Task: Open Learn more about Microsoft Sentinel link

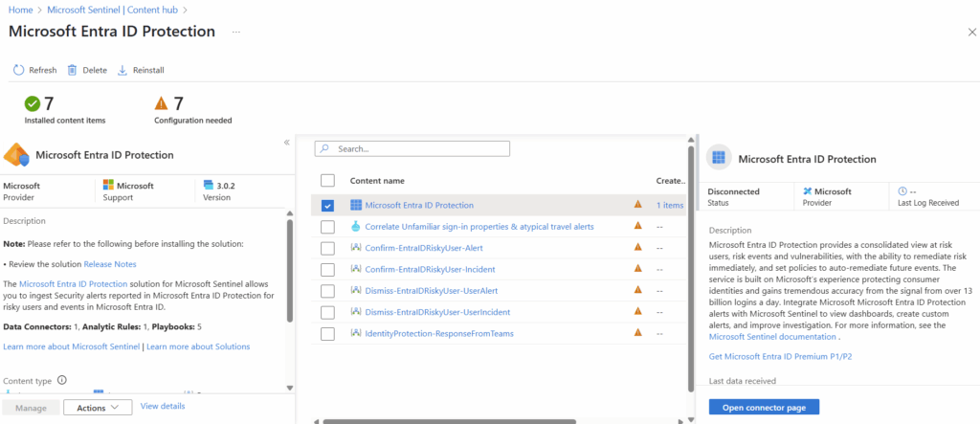Action: 72,346
